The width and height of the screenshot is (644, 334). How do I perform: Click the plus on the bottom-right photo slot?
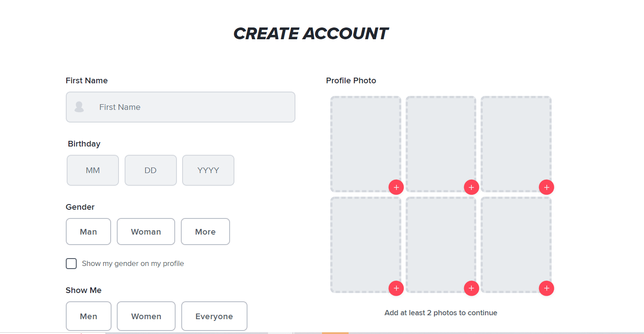(x=546, y=288)
